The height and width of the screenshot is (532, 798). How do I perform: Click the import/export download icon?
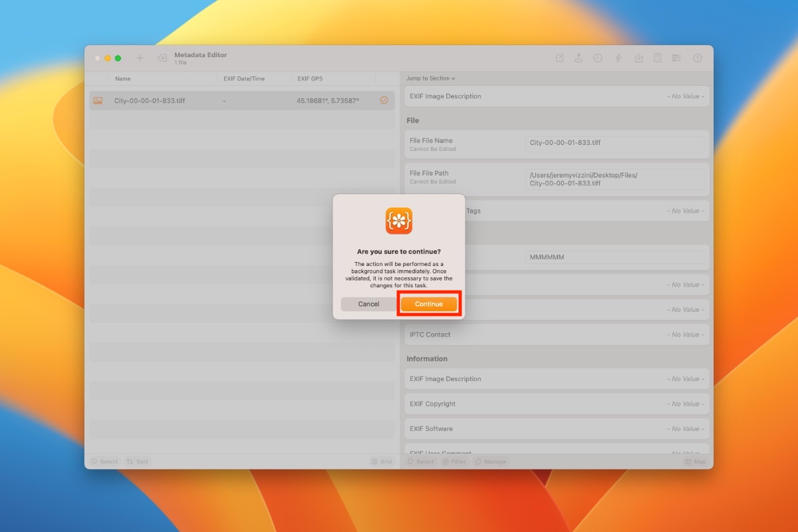[x=638, y=58]
